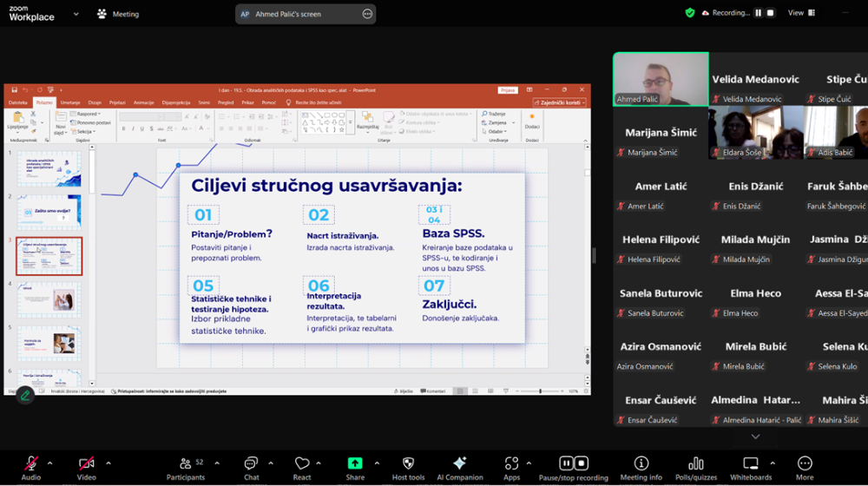Image resolution: width=868 pixels, height=486 pixels.
Task: Open Audio options arrow
Action: [49, 463]
